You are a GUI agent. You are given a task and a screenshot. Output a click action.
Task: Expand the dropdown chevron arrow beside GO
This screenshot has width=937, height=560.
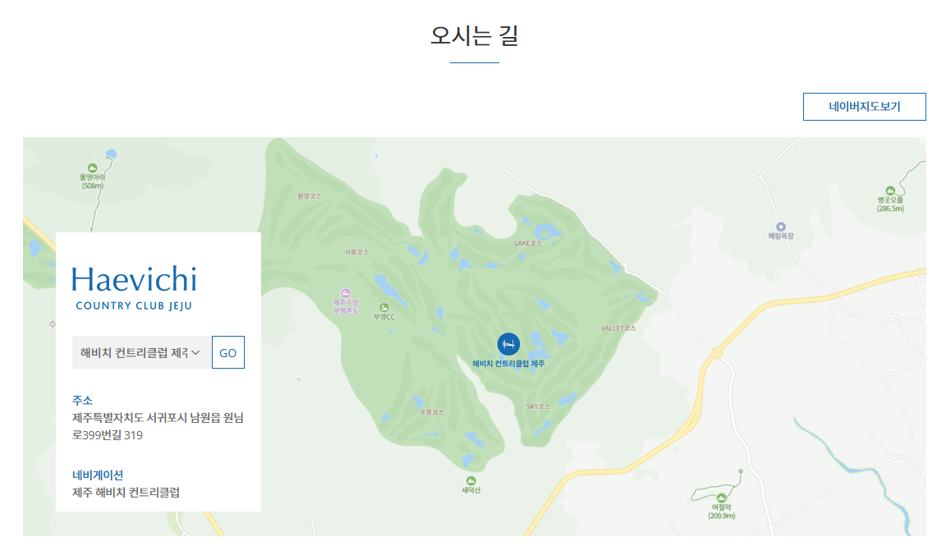pyautogui.click(x=195, y=352)
